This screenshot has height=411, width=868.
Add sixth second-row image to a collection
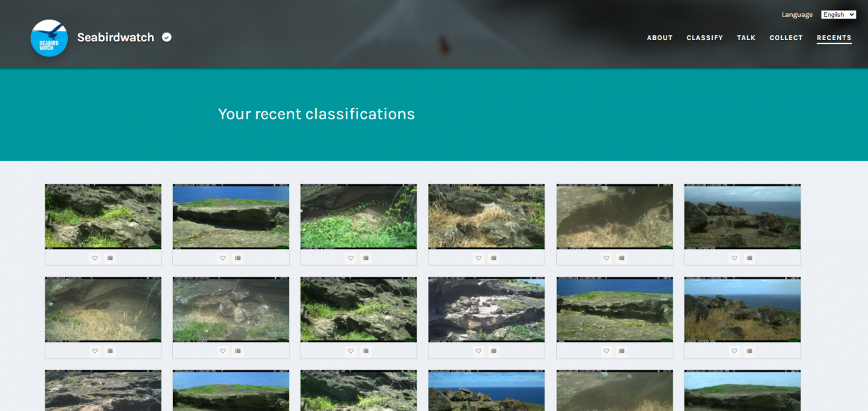pyautogui.click(x=749, y=351)
